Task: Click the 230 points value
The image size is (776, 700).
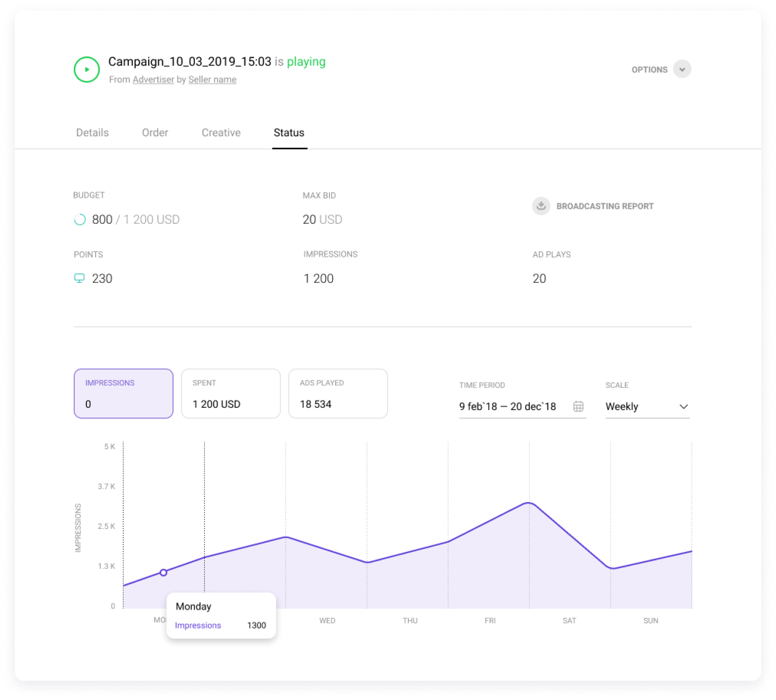Action: [x=102, y=279]
